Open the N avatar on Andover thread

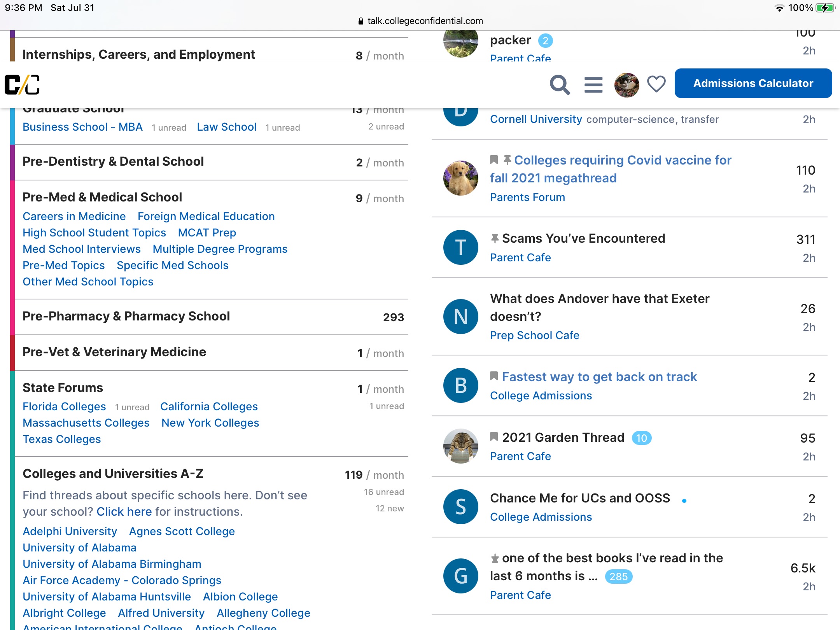(x=460, y=316)
